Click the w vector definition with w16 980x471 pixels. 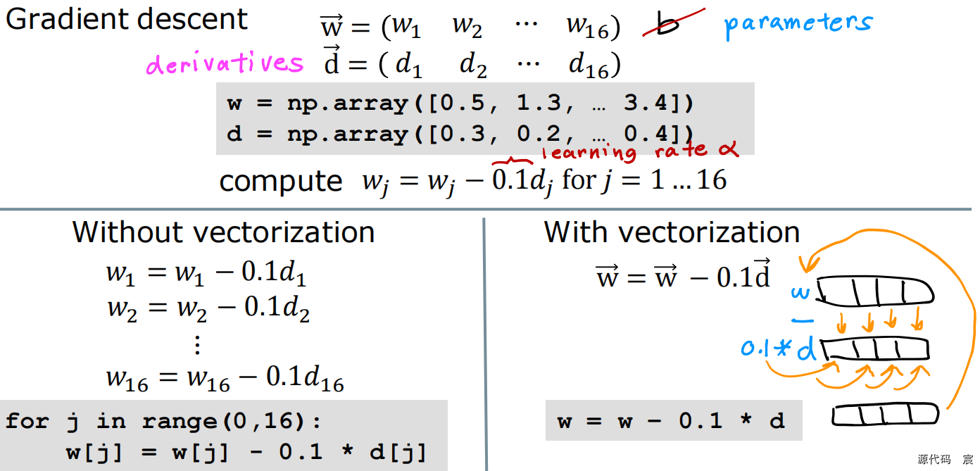pos(470,27)
